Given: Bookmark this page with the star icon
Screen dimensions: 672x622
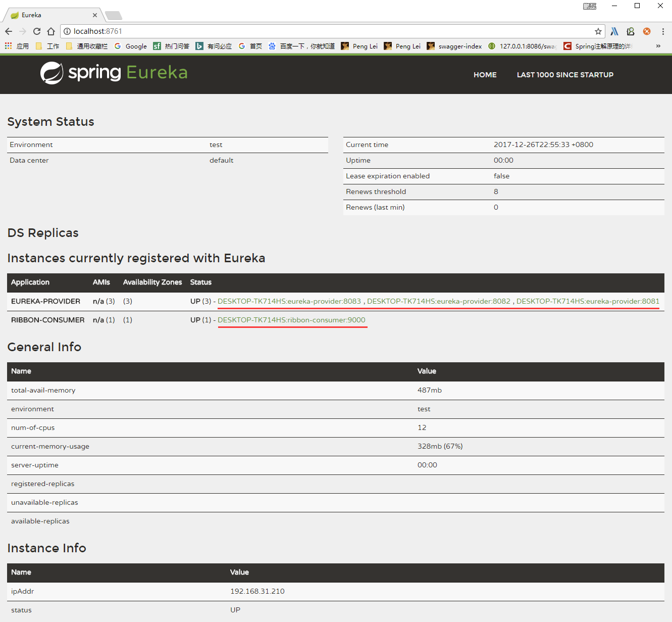Looking at the screenshot, I should coord(598,31).
